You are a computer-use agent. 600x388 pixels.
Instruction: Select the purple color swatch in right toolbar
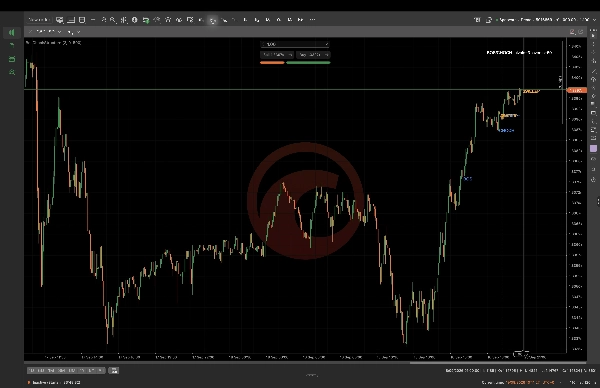(x=593, y=148)
